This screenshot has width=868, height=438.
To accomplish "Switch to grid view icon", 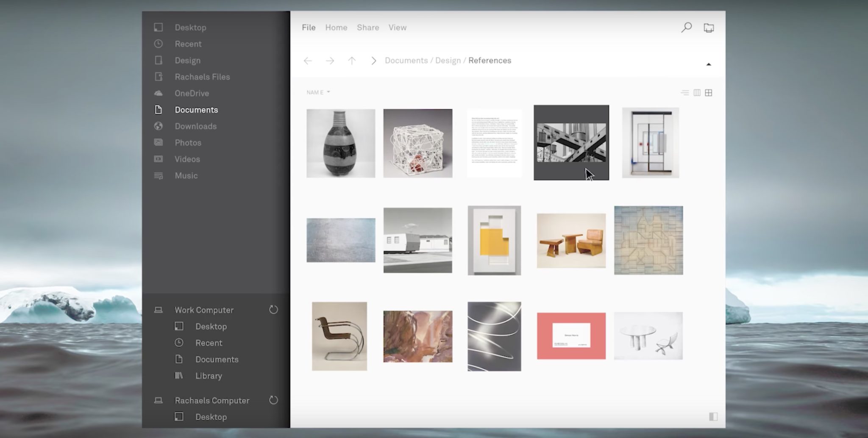I will (709, 92).
